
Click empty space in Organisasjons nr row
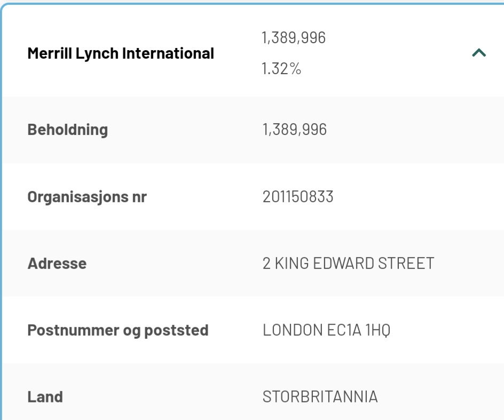click(418, 197)
